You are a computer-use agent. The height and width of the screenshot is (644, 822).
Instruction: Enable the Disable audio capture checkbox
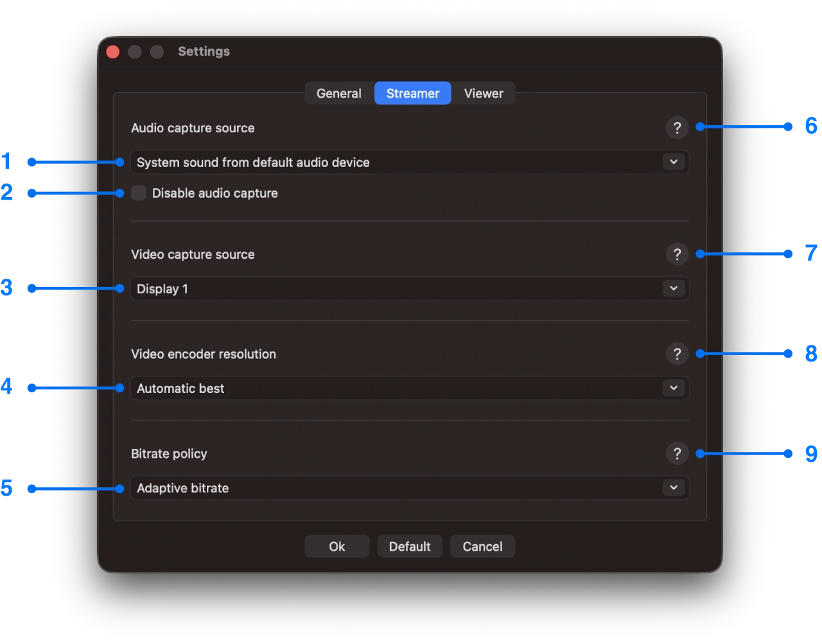pos(138,193)
